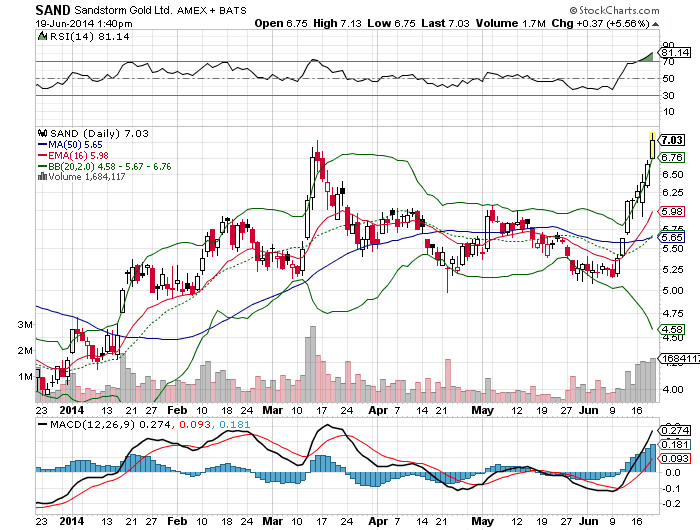Click the Sandstorm Gold Ltd. company name
Screen dimensions: 700x530
click(x=123, y=10)
